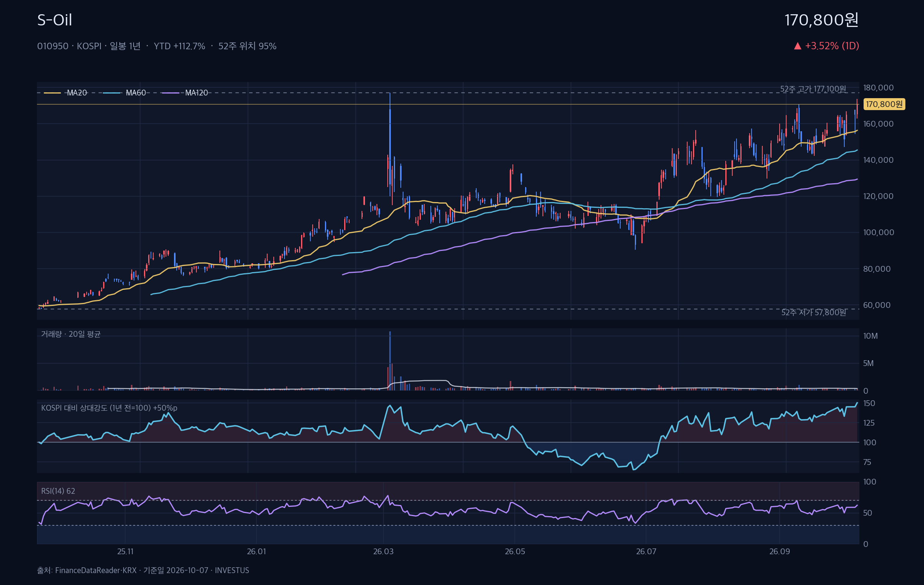This screenshot has height=585, width=924.
Task: Click the 60,000 price axis label
Action: coord(877,305)
